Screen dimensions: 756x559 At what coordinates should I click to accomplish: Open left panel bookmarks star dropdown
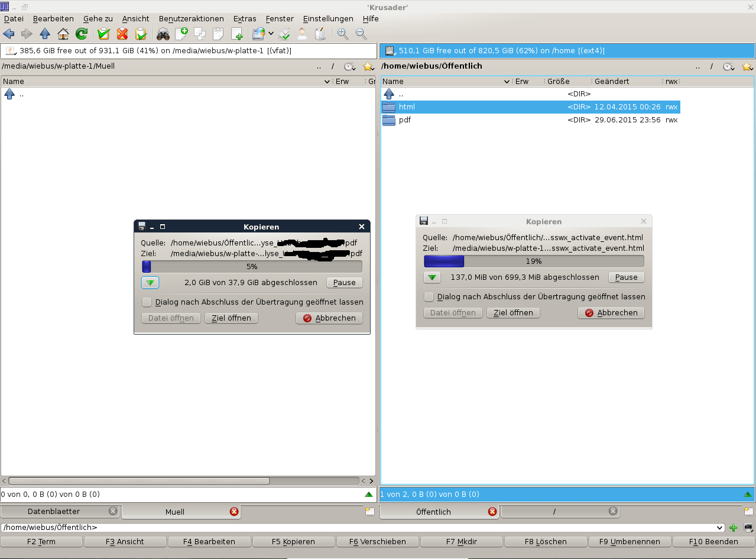368,67
